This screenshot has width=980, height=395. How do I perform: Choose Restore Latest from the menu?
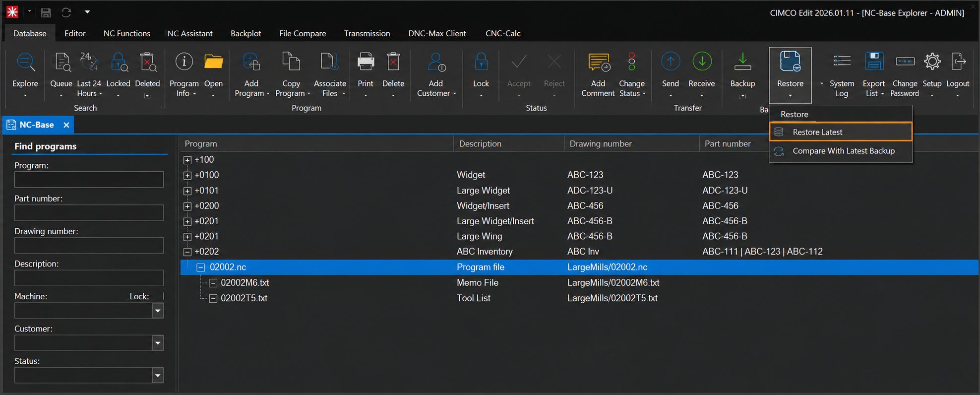click(841, 132)
